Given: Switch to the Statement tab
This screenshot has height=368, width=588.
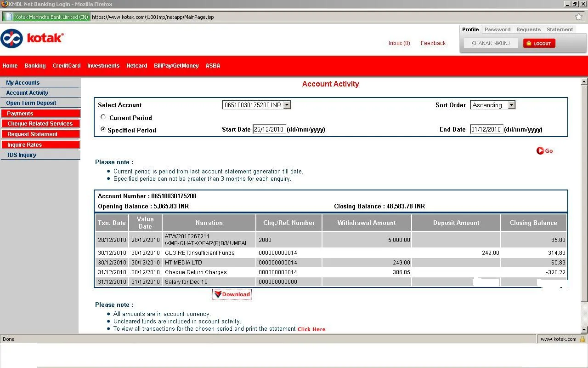Looking at the screenshot, I should click(x=560, y=29).
